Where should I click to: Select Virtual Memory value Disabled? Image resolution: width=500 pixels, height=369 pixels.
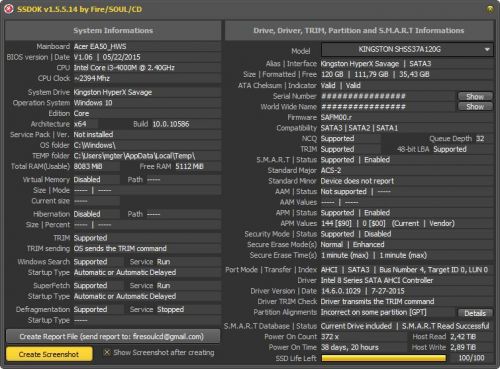tap(87, 180)
